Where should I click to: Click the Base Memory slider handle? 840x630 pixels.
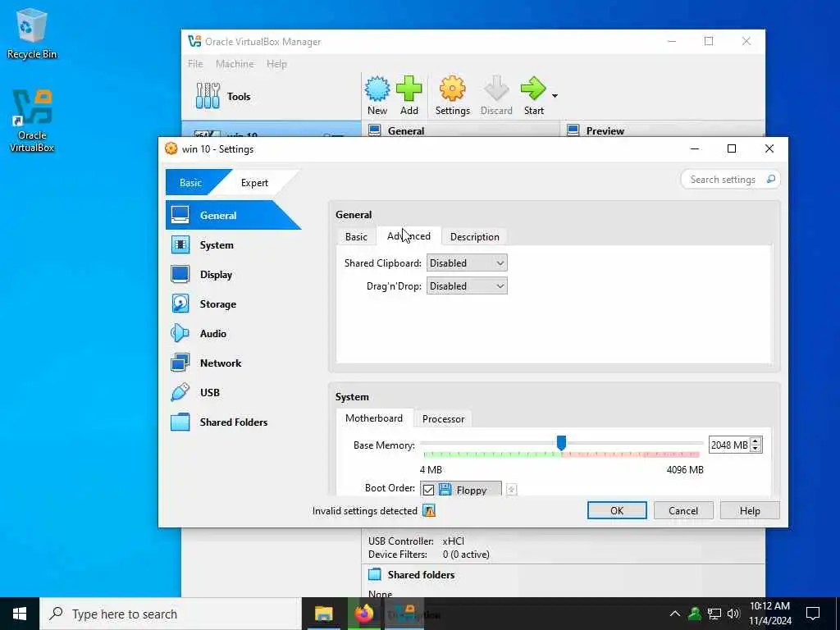click(561, 443)
